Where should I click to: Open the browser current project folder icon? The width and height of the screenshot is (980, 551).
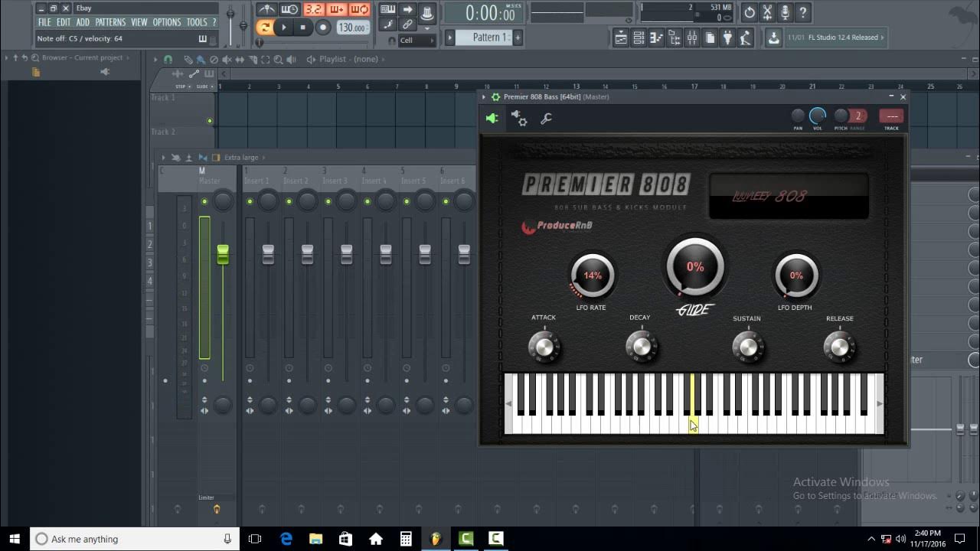click(35, 72)
